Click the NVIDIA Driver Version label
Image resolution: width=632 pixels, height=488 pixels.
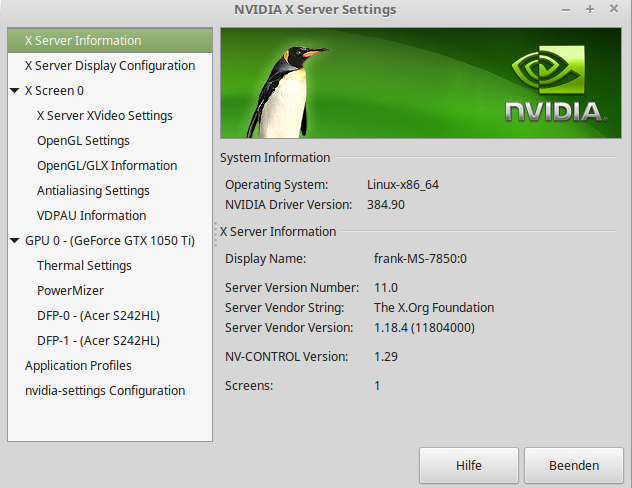tap(289, 205)
